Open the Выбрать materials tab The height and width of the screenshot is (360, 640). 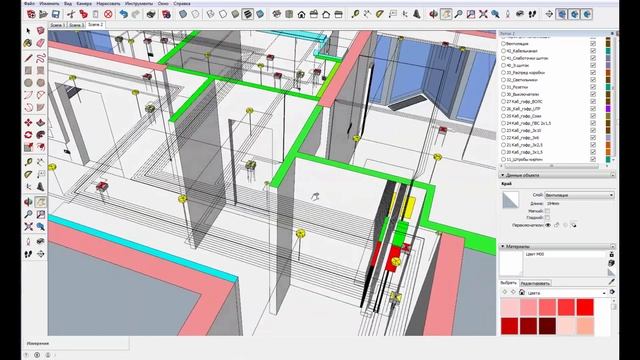[509, 282]
